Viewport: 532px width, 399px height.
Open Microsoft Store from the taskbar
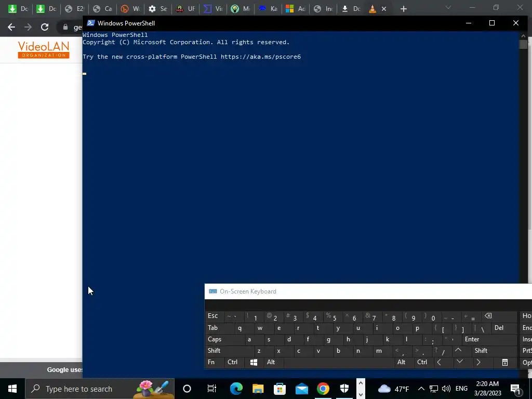[x=280, y=389]
